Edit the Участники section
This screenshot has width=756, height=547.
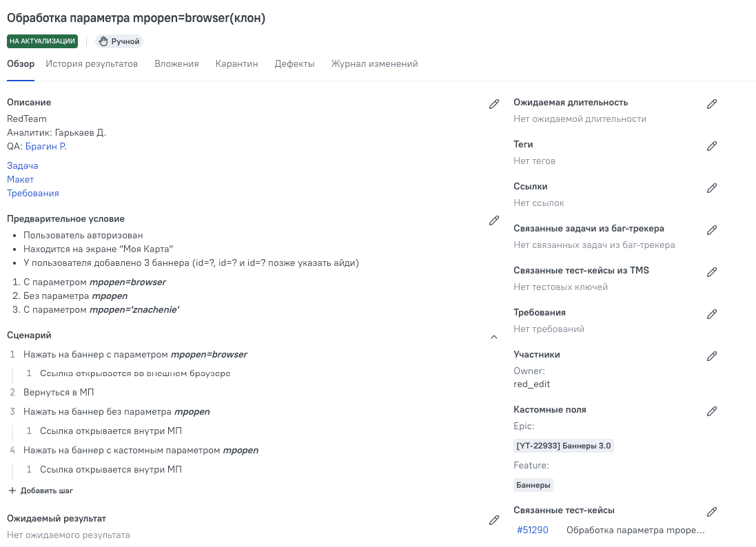click(x=712, y=355)
